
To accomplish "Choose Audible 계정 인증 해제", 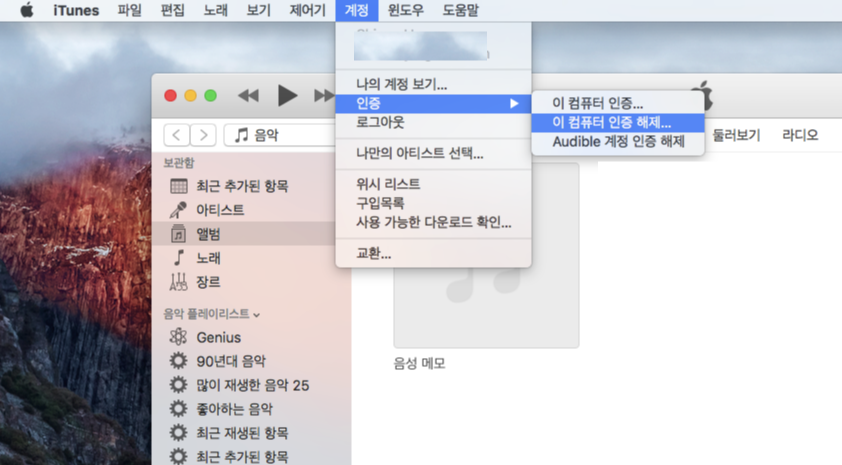I will (x=618, y=142).
